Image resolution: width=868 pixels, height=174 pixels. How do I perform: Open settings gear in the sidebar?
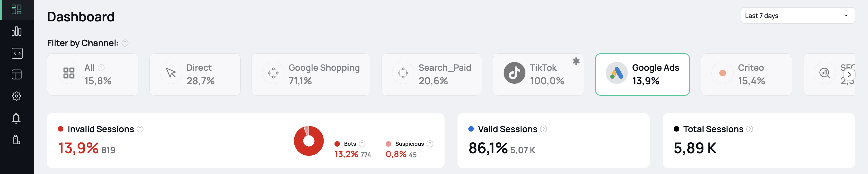[x=17, y=96]
